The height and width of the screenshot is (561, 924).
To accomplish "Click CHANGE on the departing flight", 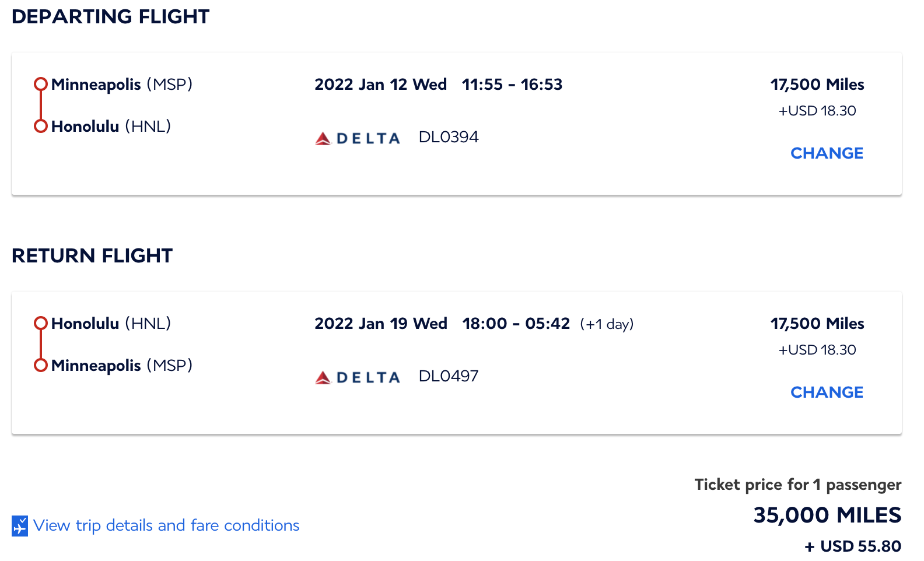I will [827, 153].
